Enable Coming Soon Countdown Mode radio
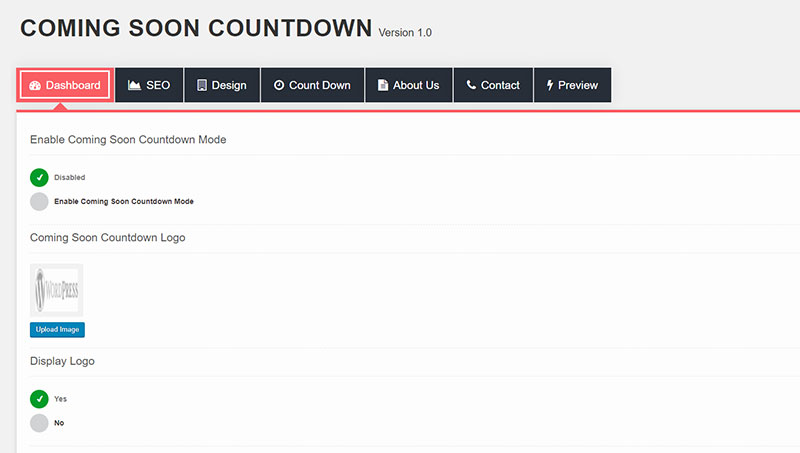 [39, 202]
